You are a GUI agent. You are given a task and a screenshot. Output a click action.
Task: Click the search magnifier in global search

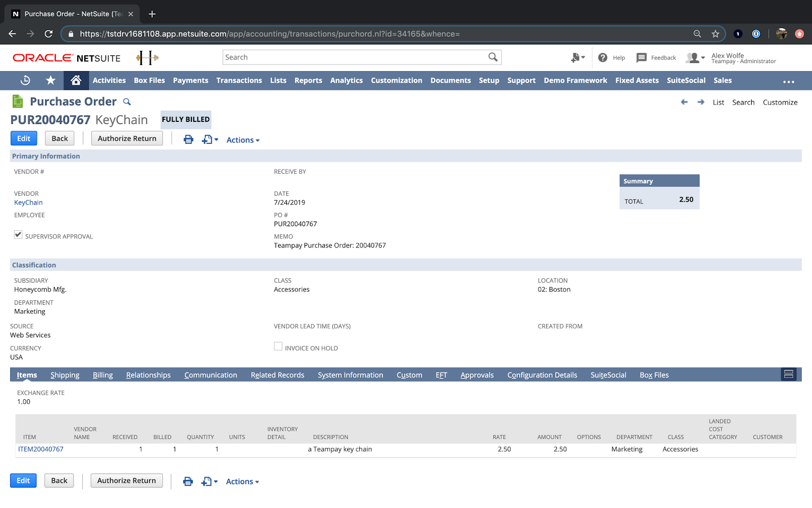[493, 57]
